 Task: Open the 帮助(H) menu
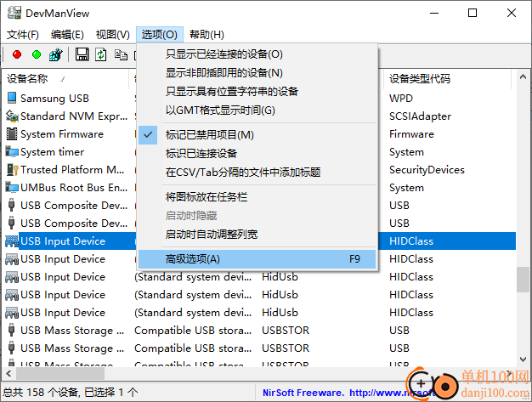(207, 35)
